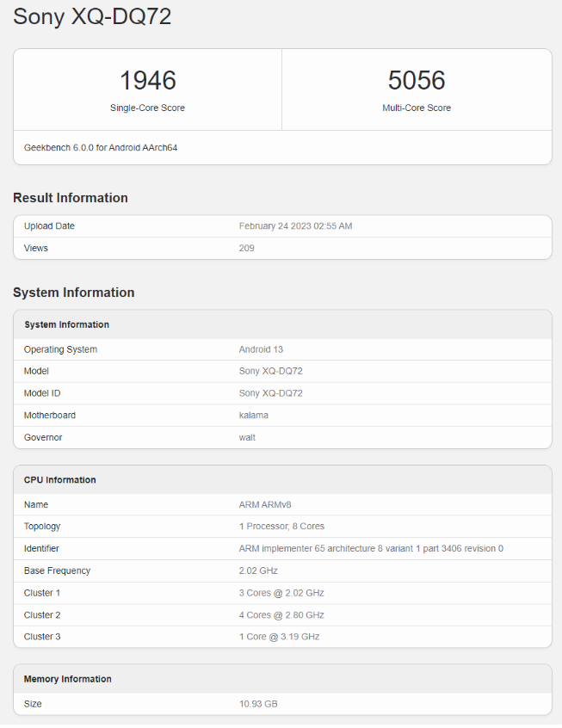The image size is (562, 728).
Task: Click the System Information table header
Action: point(67,325)
